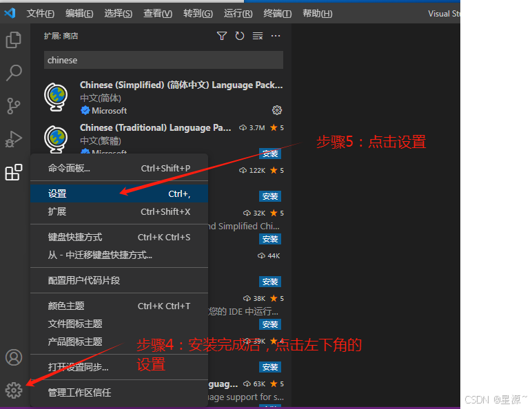
Task: Select 打开设置同步... menu entry
Action: pos(119,367)
